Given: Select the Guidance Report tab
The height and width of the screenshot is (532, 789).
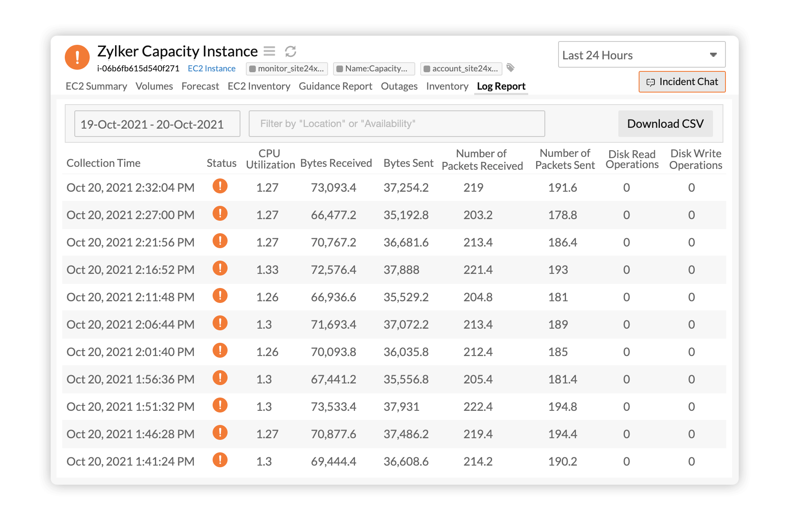Looking at the screenshot, I should [336, 86].
